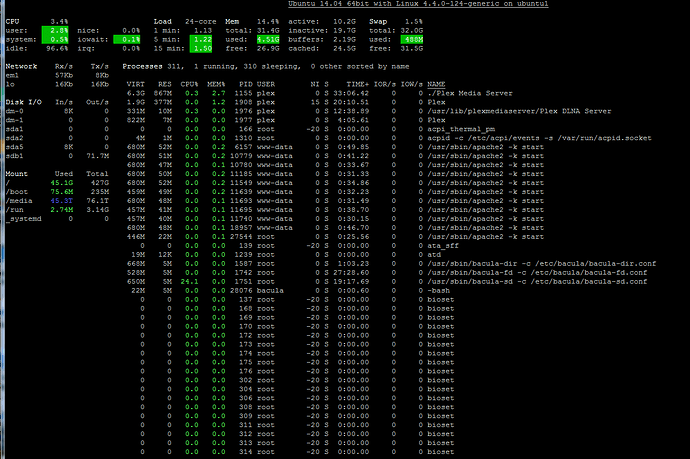
Task: Select the em1 network interface row
Action: tap(57, 75)
